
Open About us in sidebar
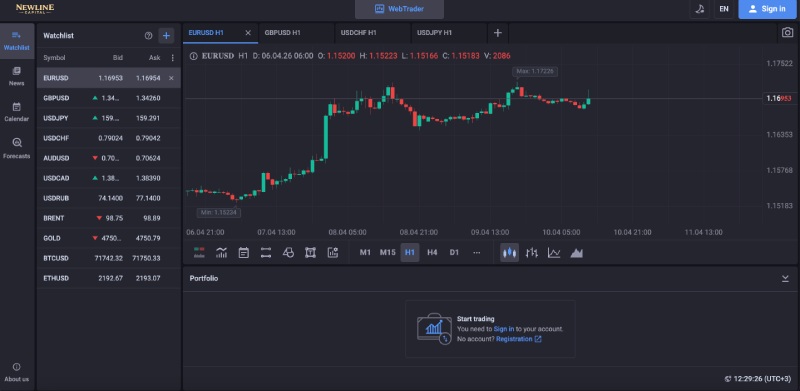[16, 372]
